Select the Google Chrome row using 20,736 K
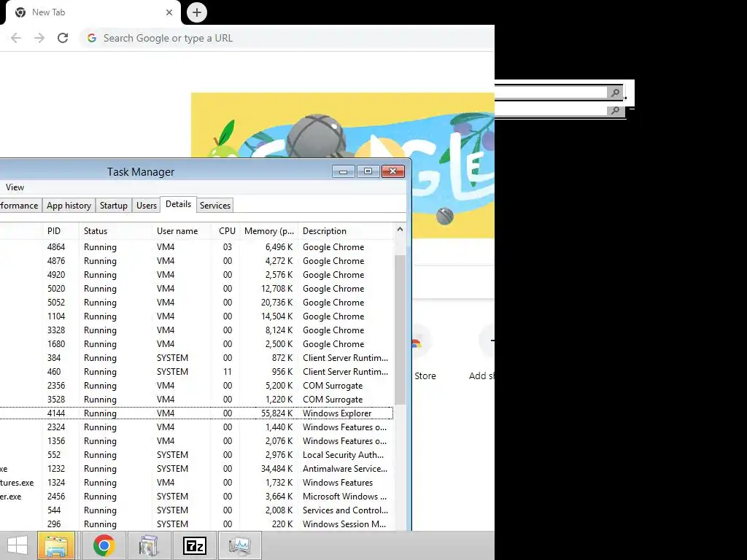This screenshot has height=560, width=747. [197, 303]
